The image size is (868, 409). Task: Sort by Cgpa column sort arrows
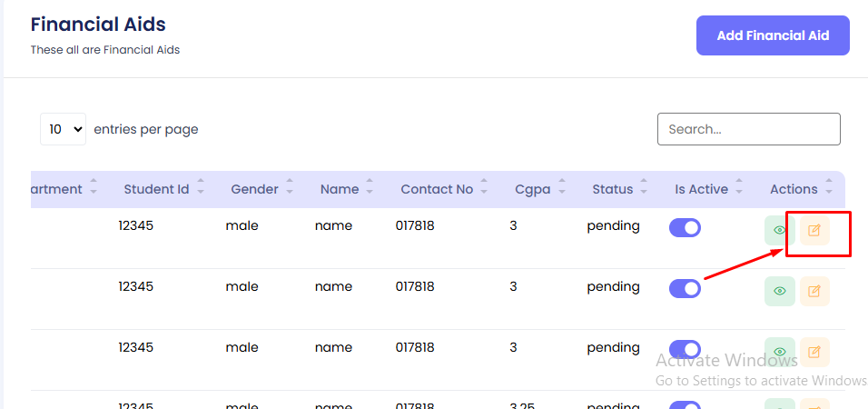coord(561,189)
